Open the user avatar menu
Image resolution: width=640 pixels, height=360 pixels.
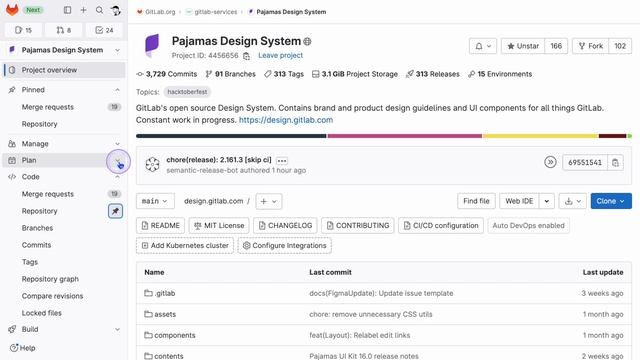pyautogui.click(x=116, y=10)
